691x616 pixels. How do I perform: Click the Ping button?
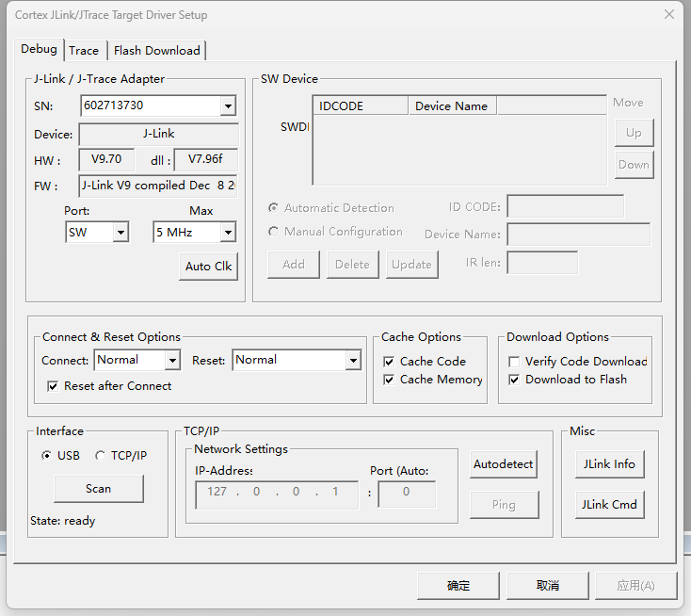coord(505,505)
